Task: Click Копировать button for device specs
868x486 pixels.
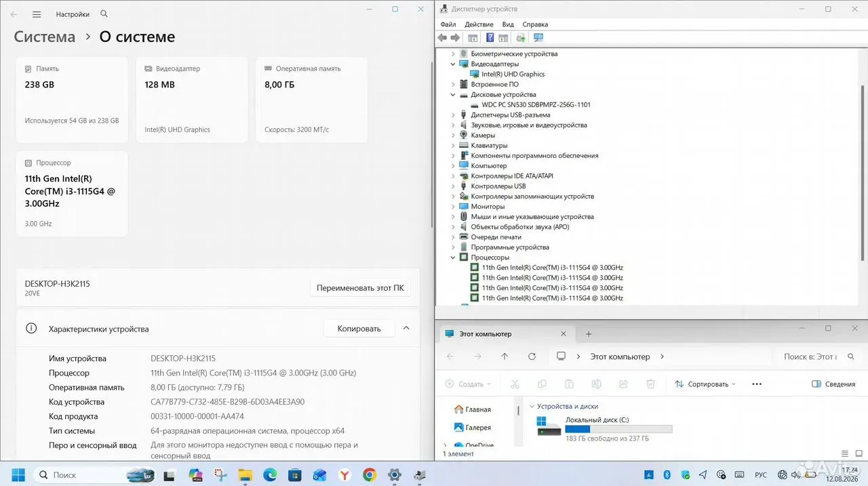Action: [x=359, y=328]
